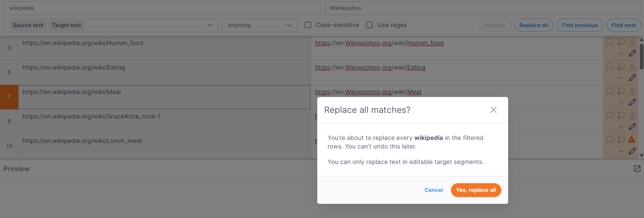This screenshot has height=218, width=644.
Task: Click the pencil icon in Human_food row
Action: 632,54
